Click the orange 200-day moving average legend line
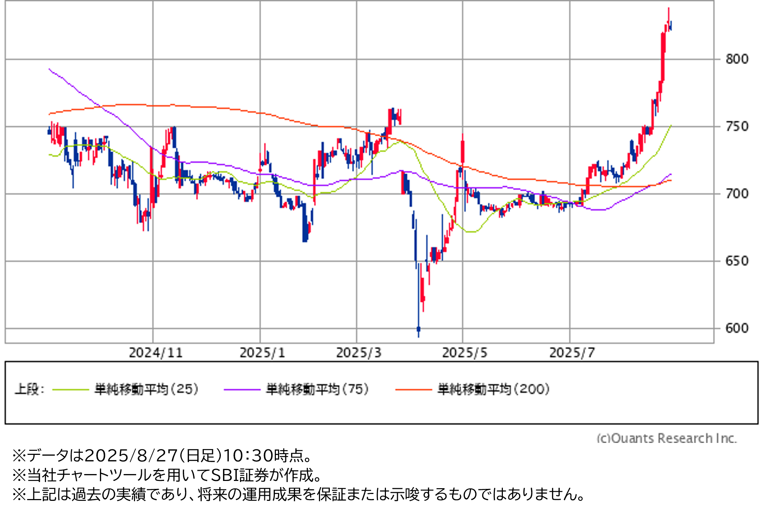Viewport: 761px width, 532px height. pyautogui.click(x=413, y=390)
